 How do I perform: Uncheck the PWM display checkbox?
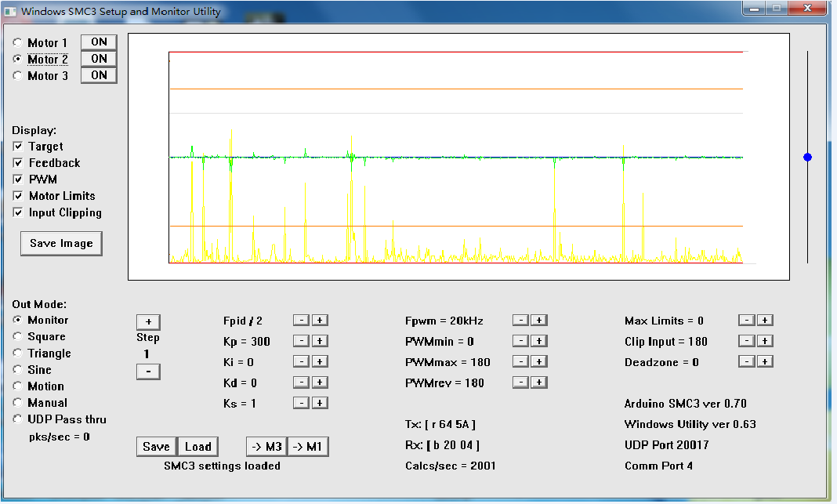click(x=18, y=179)
